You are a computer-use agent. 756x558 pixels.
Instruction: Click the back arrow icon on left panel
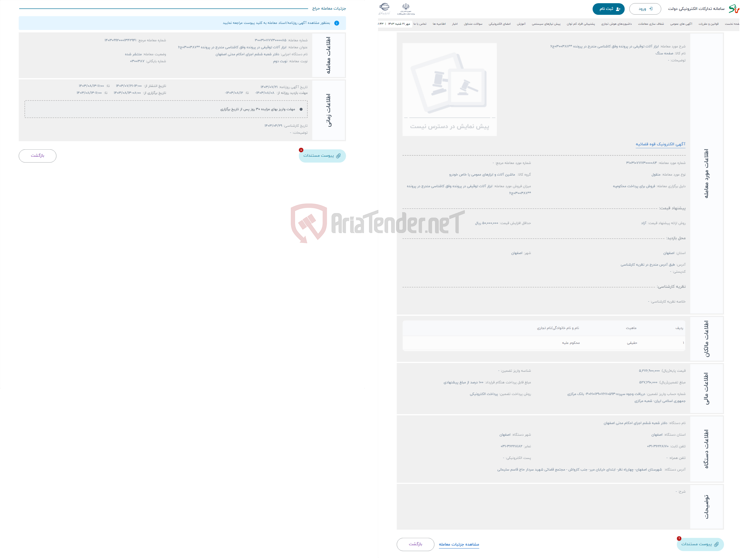coord(38,155)
